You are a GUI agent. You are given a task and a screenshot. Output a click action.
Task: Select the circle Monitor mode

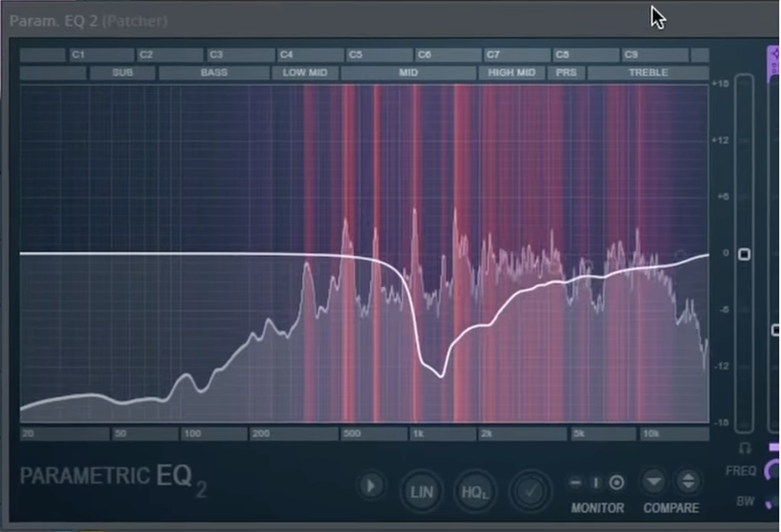pyautogui.click(x=616, y=483)
